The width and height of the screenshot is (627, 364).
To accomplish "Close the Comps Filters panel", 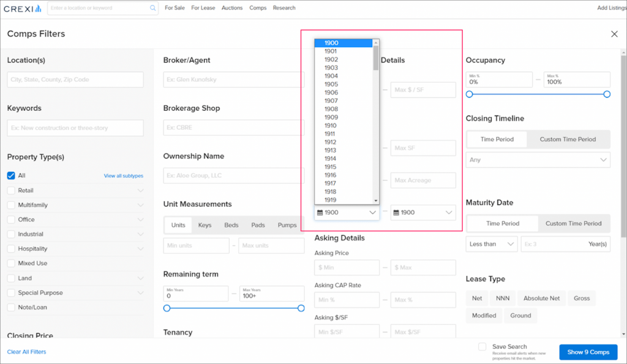I will 614,34.
